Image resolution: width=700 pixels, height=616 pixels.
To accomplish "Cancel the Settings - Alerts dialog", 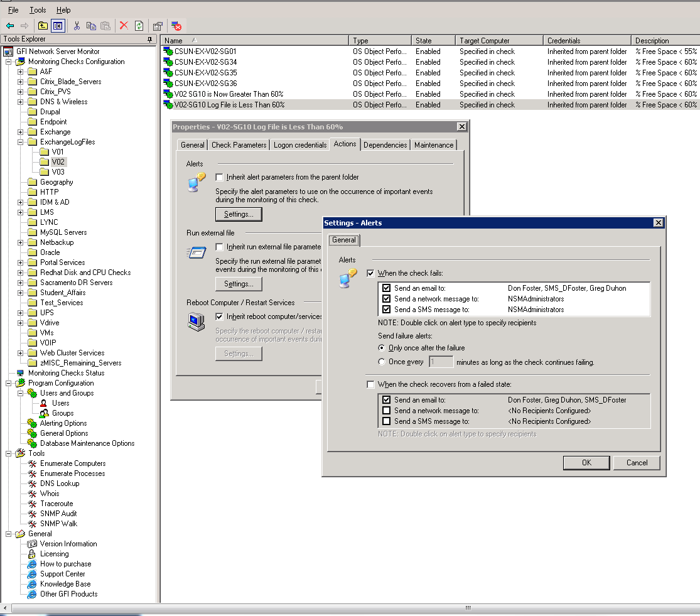I will (637, 463).
